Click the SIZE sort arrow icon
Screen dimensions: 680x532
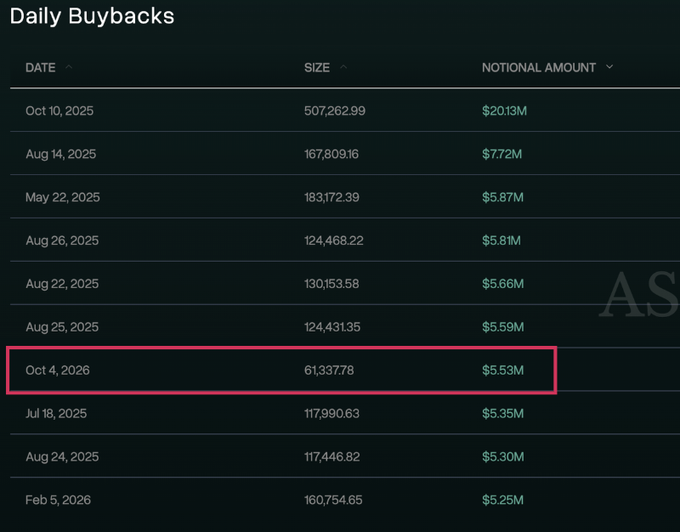[343, 67]
